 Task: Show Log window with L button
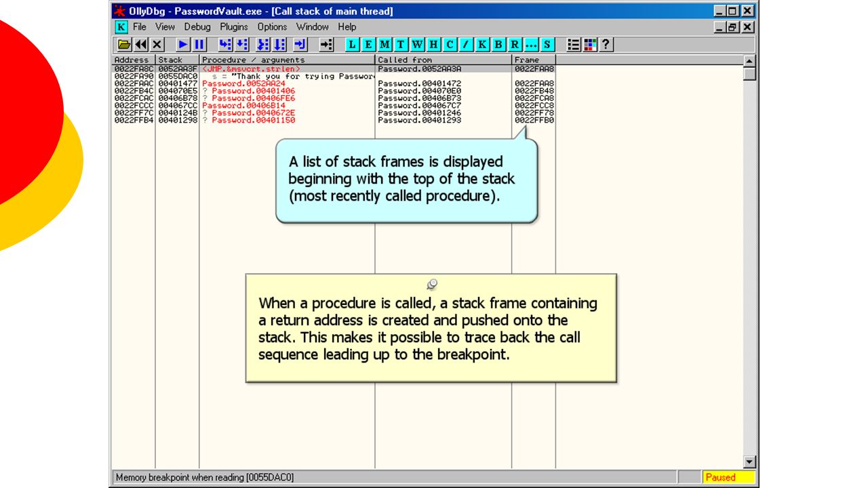coord(352,45)
